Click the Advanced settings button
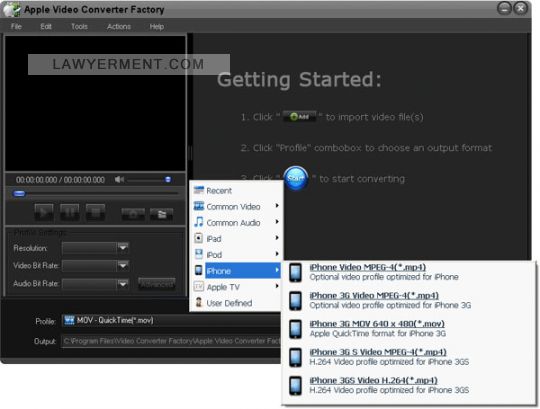The image size is (540, 409). (157, 284)
